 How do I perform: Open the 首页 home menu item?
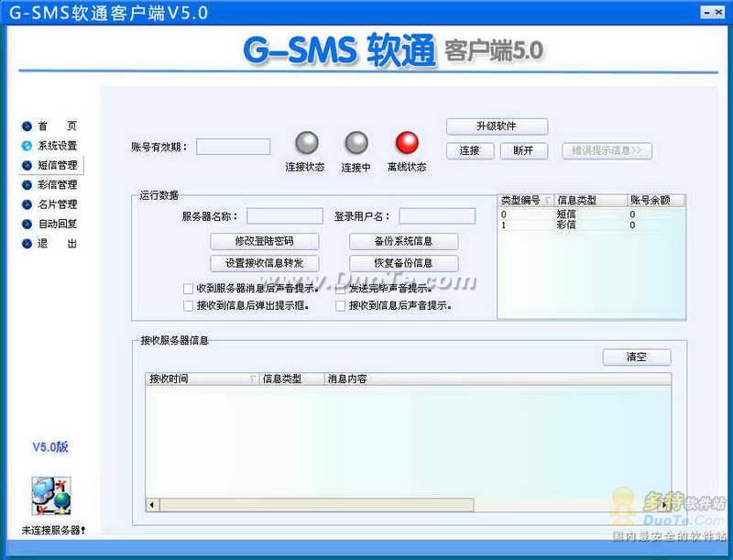tap(57, 126)
